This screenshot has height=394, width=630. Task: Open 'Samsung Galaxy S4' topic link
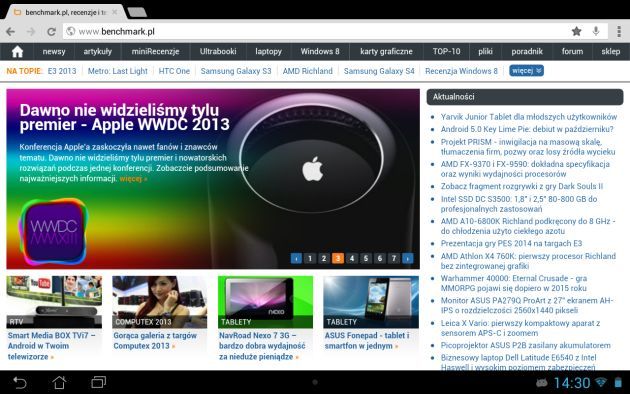click(379, 71)
